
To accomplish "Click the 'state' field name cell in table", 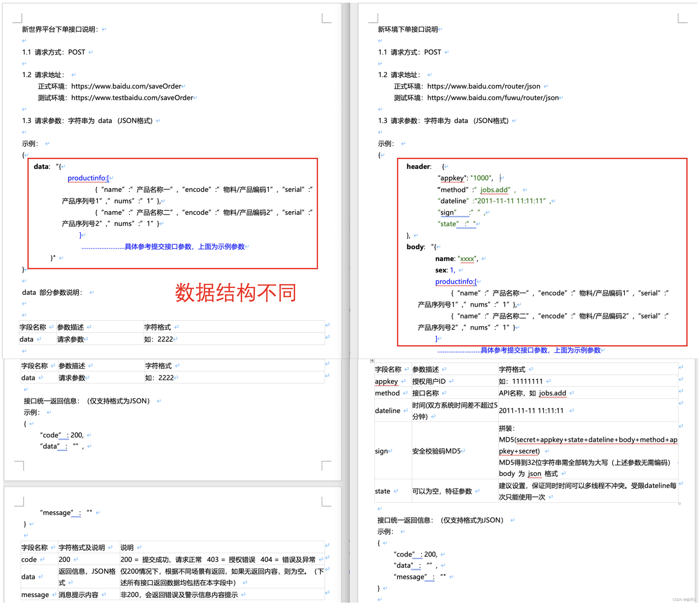I will point(393,491).
